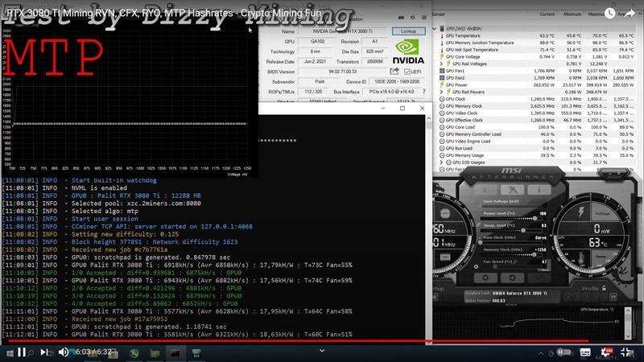Exit fullscreen mode

tap(627, 352)
